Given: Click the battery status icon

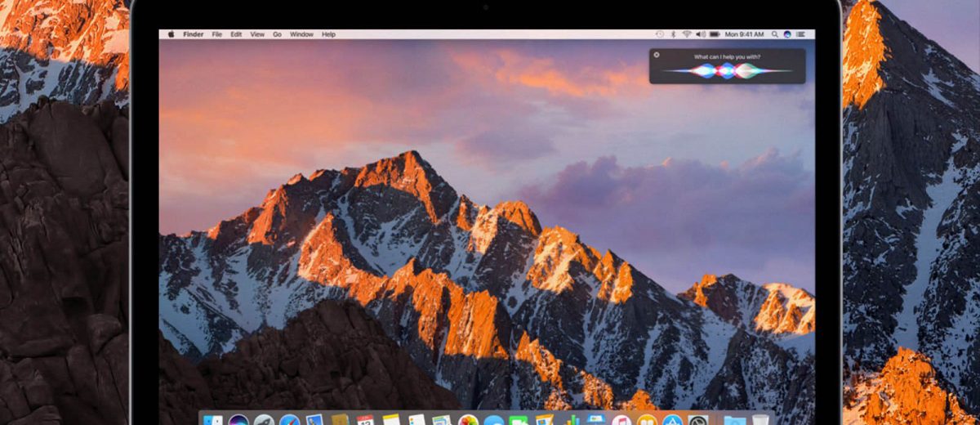Looking at the screenshot, I should click(x=715, y=34).
